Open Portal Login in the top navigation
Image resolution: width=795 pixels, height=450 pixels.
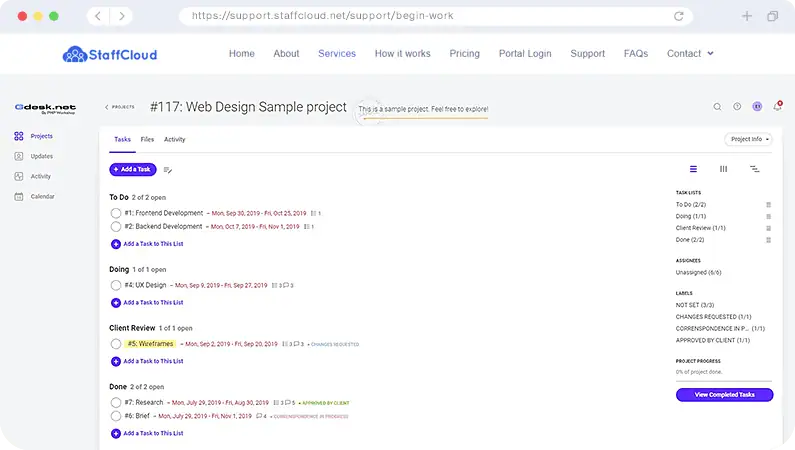pyautogui.click(x=525, y=54)
